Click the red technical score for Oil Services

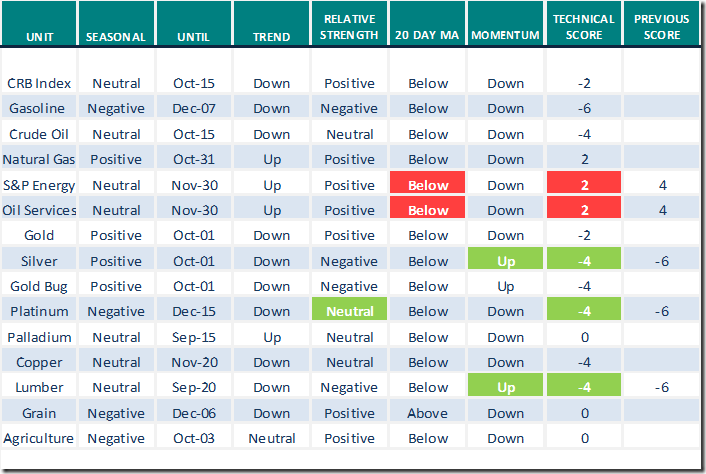pyautogui.click(x=584, y=210)
